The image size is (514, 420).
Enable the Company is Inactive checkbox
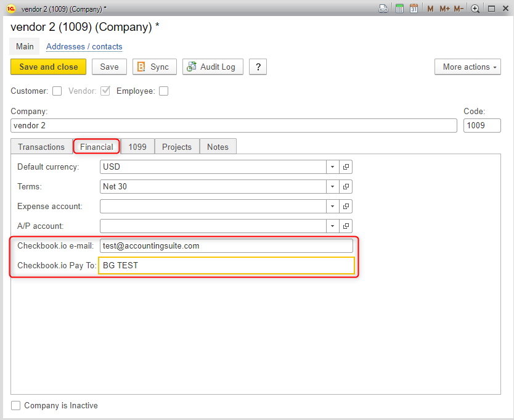[x=15, y=405]
